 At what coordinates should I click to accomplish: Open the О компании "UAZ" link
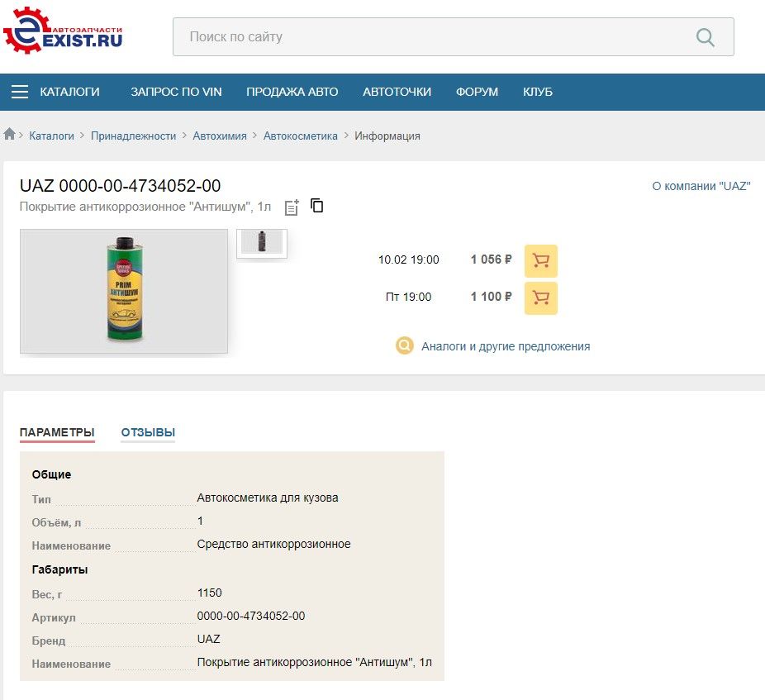coord(701,186)
